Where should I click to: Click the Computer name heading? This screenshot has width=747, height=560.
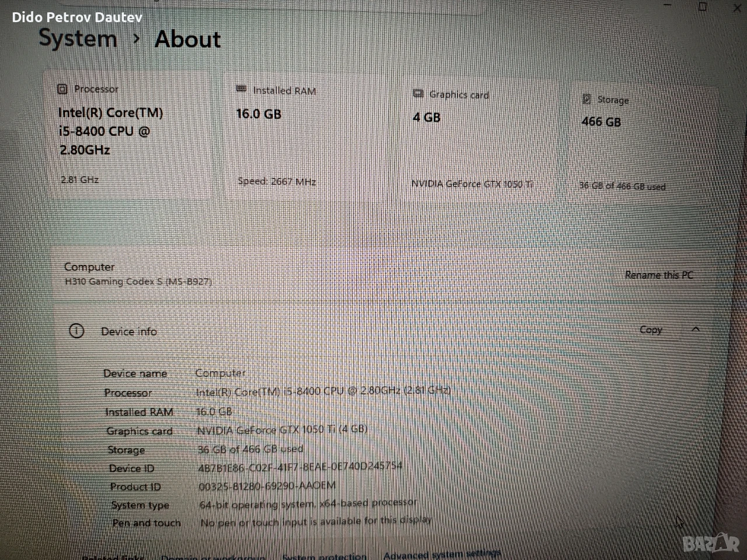[x=89, y=267]
